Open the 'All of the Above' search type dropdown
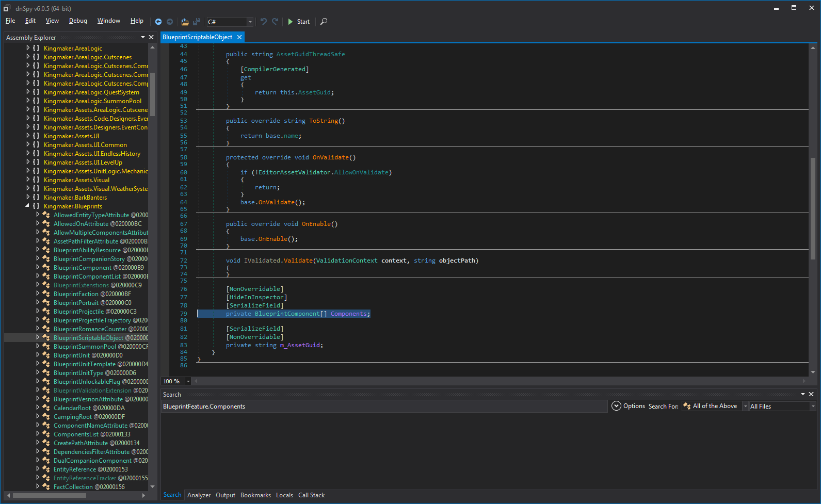 click(x=745, y=407)
